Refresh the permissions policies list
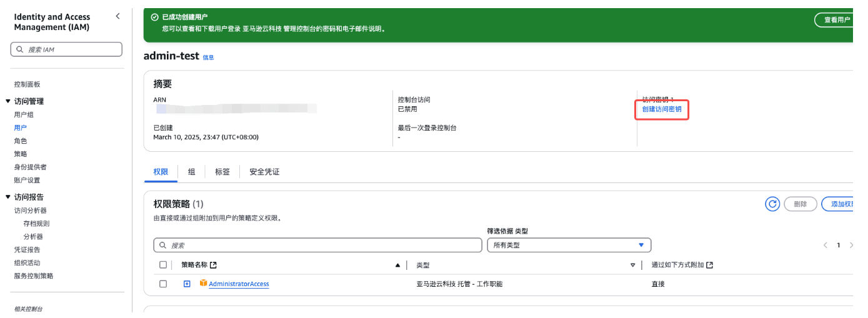868x318 pixels. point(772,204)
